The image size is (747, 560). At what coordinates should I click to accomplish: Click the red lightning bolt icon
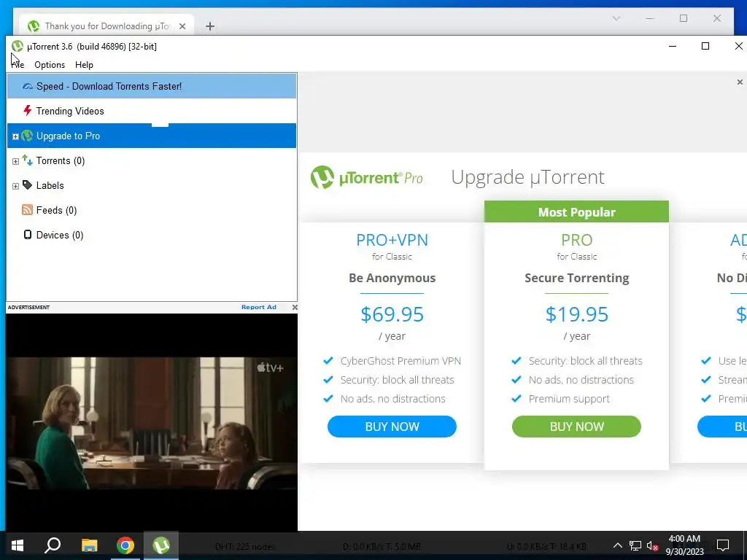coord(28,111)
